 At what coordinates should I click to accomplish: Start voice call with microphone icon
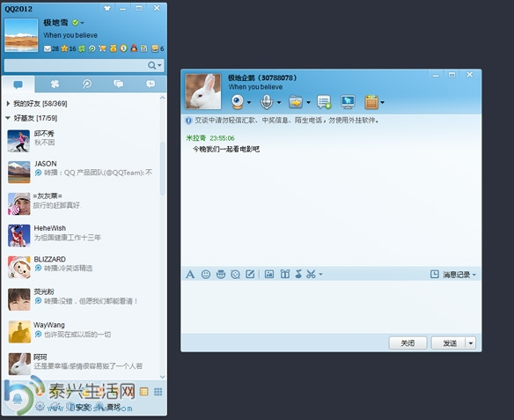(x=267, y=102)
